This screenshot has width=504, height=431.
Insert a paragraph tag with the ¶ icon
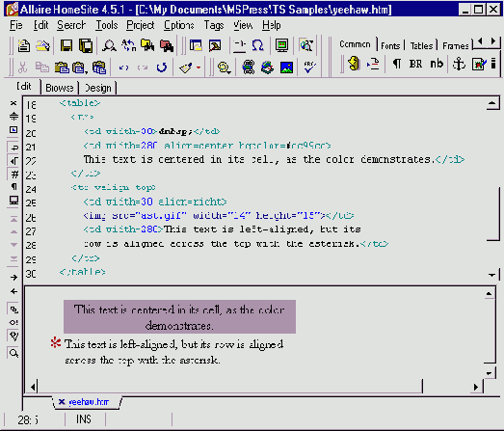[397, 64]
